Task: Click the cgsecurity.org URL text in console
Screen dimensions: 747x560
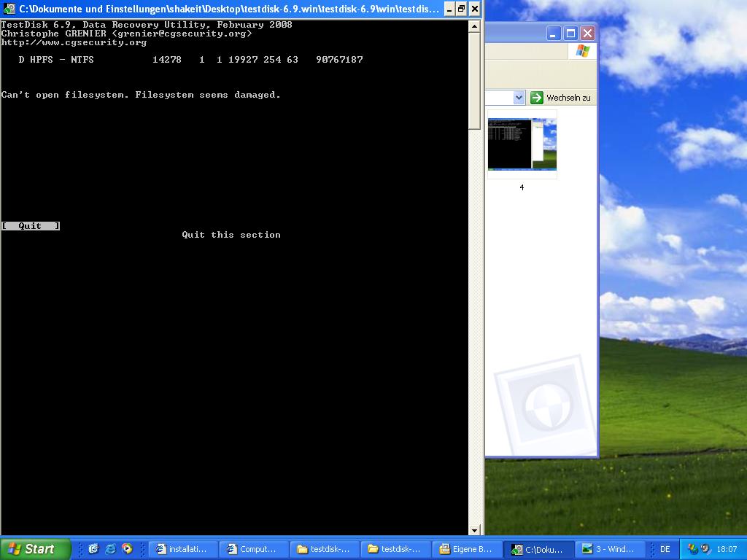Action: (x=74, y=42)
